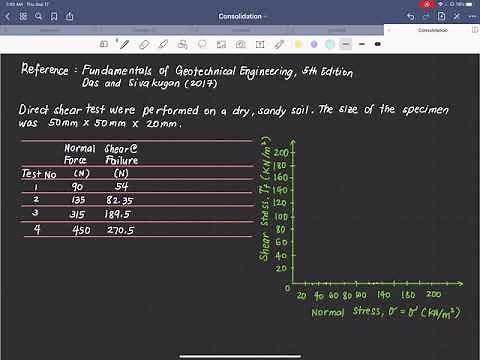Tap the shear value '270.5'
This screenshot has width=480, height=360.
tap(121, 230)
